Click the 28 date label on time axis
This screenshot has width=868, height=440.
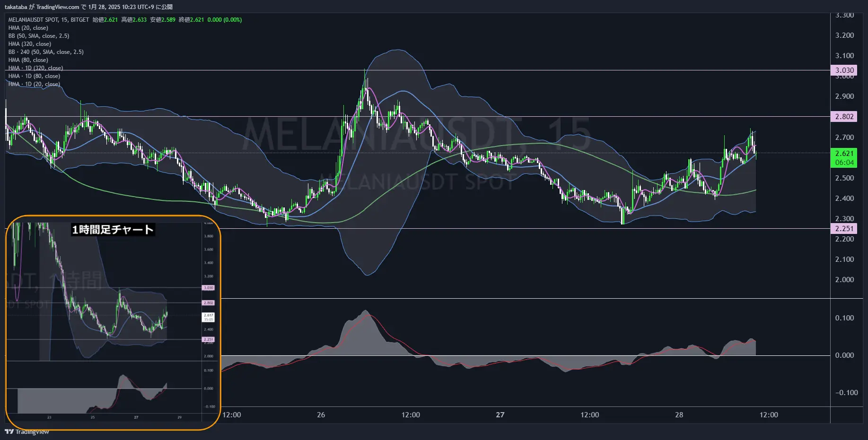pos(679,415)
